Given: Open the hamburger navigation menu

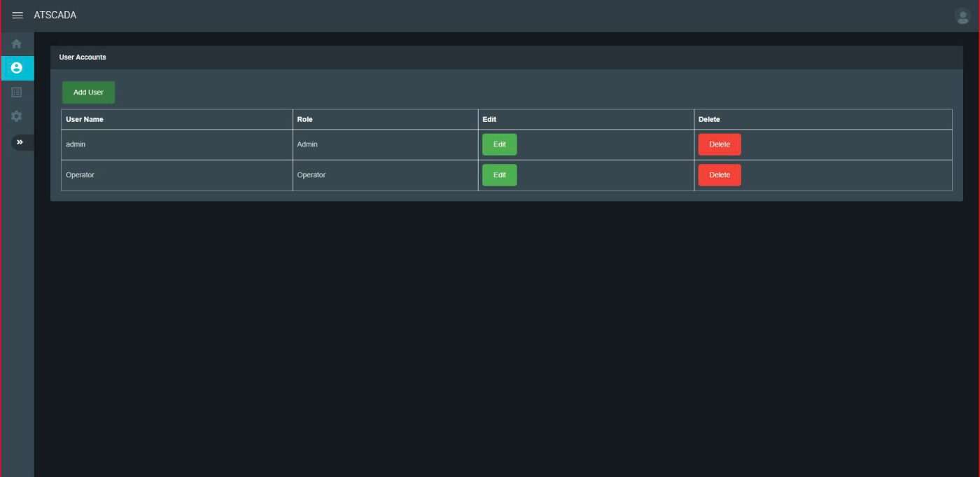Looking at the screenshot, I should [x=17, y=15].
